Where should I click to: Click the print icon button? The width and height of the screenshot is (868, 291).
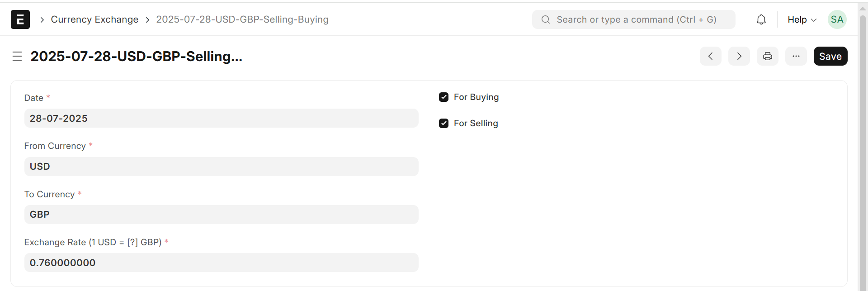point(767,56)
